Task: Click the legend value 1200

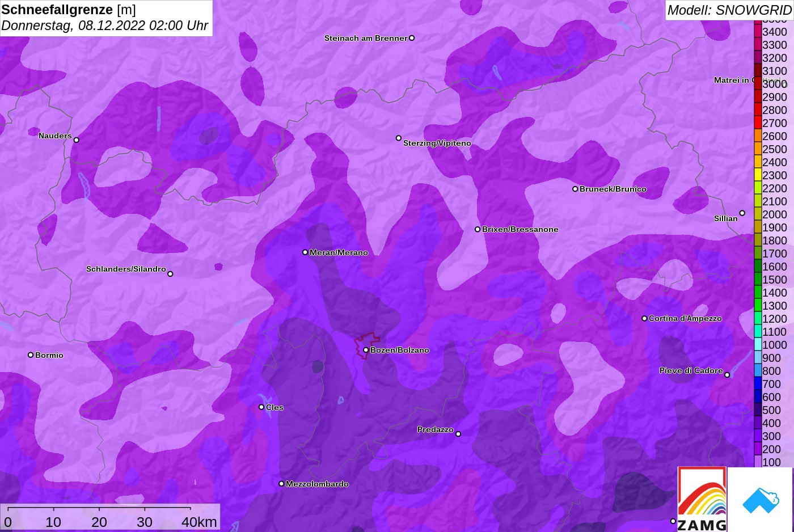Action: coord(775,319)
